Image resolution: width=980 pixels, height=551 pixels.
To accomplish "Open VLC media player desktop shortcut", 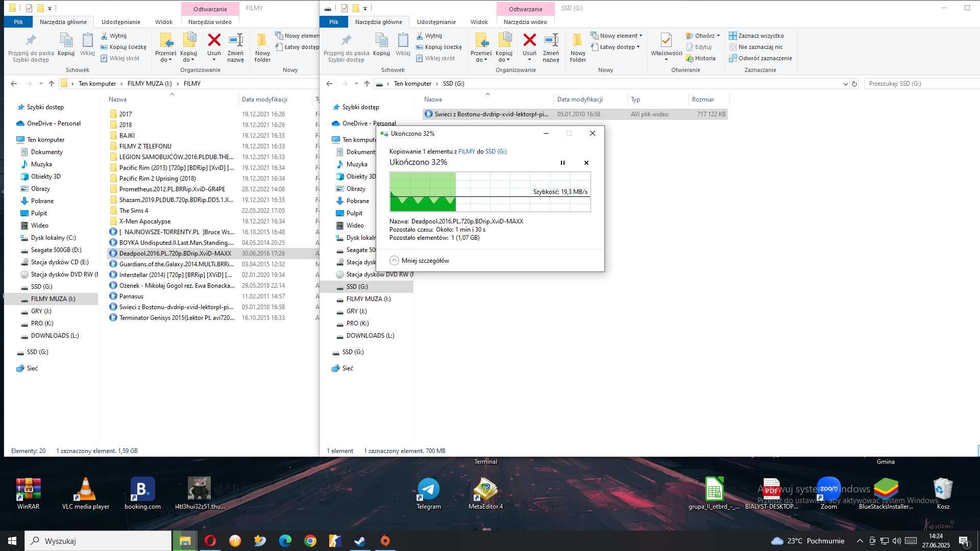I will pyautogui.click(x=86, y=493).
